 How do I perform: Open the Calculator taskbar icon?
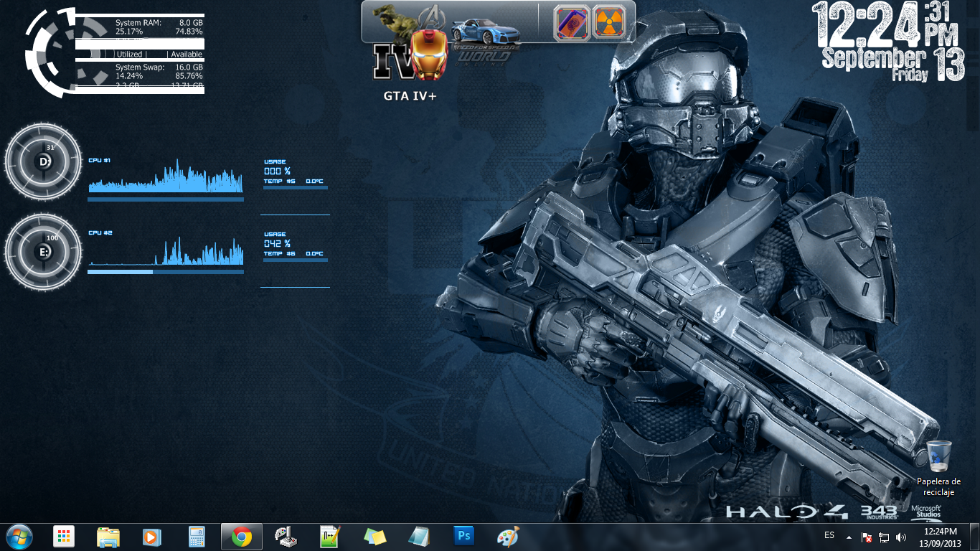[x=196, y=537]
